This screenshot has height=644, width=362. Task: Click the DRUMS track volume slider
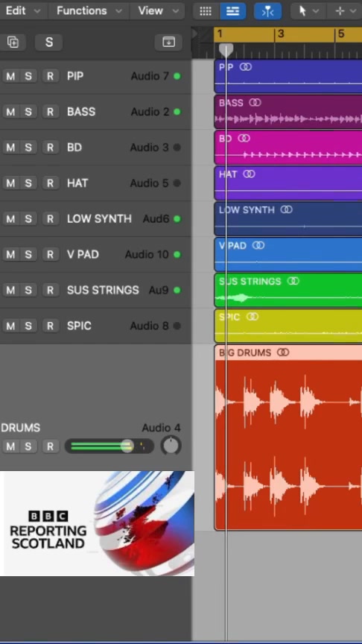coord(109,446)
